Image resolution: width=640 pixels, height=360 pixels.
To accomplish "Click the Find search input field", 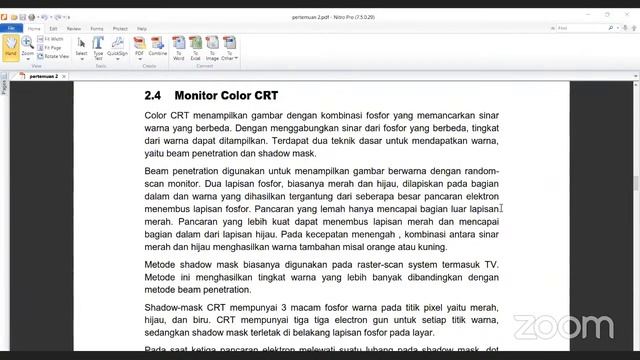I will pyautogui.click(x=581, y=28).
